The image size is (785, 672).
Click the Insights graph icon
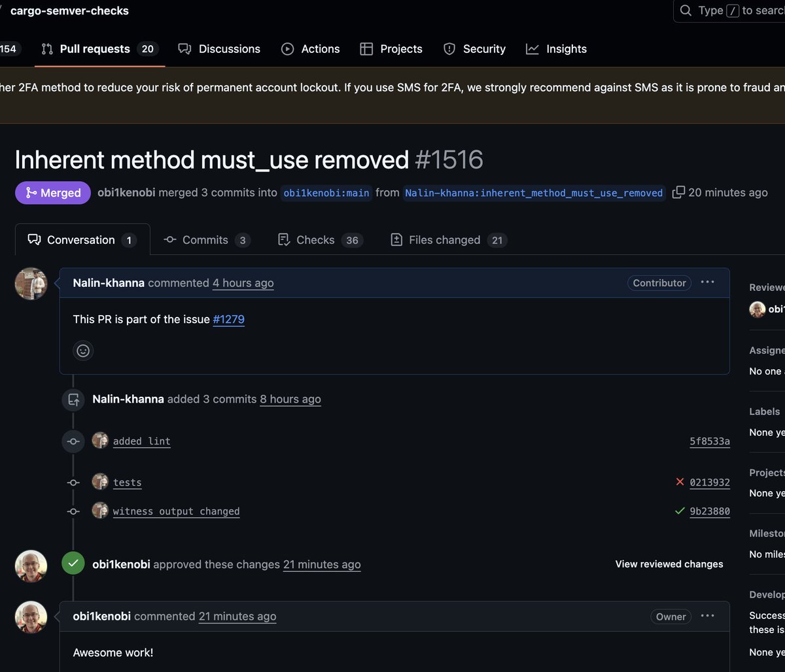click(532, 49)
